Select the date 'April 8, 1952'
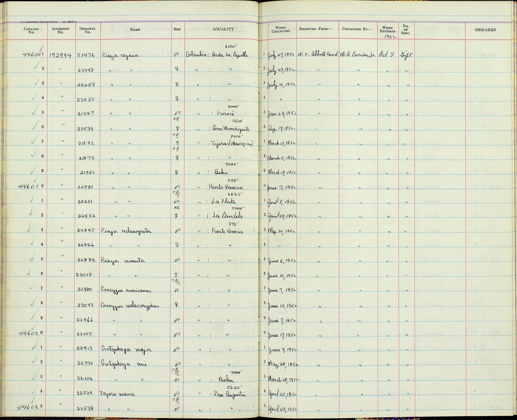 [x=282, y=202]
